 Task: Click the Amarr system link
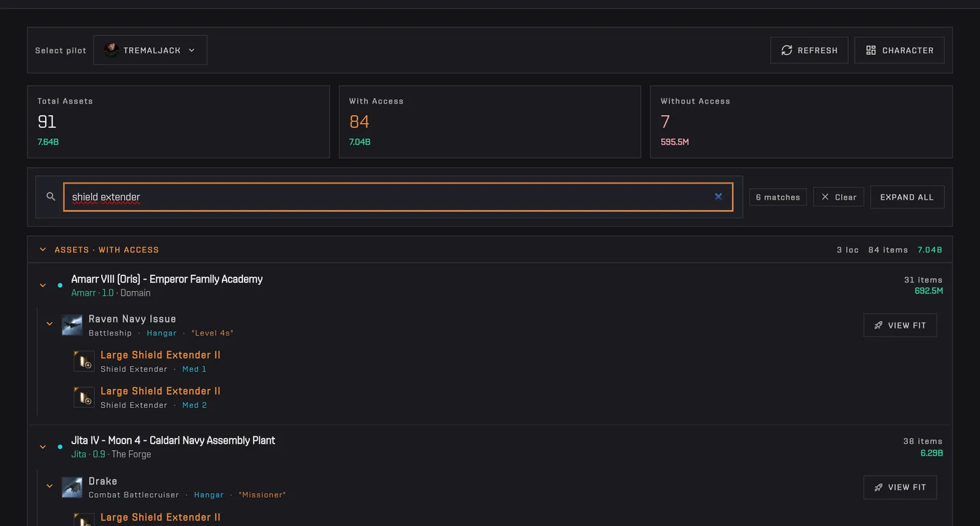pyautogui.click(x=83, y=293)
